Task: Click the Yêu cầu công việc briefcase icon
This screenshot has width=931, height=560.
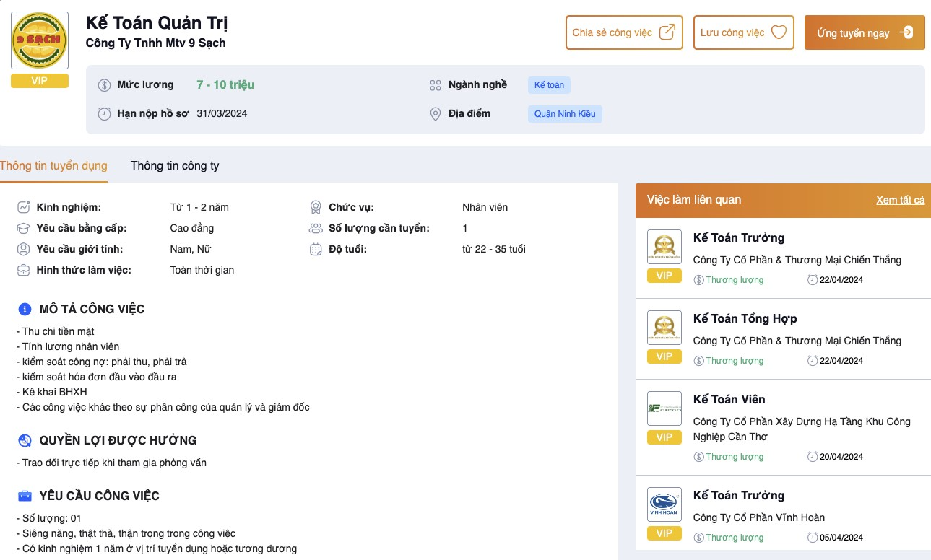Action: [25, 496]
